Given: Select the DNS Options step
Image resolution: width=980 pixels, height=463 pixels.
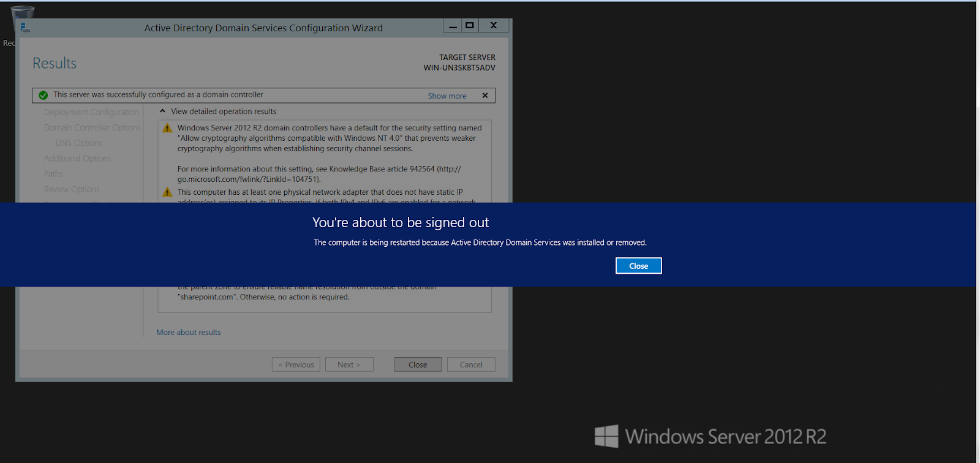Looking at the screenshot, I should point(79,143).
